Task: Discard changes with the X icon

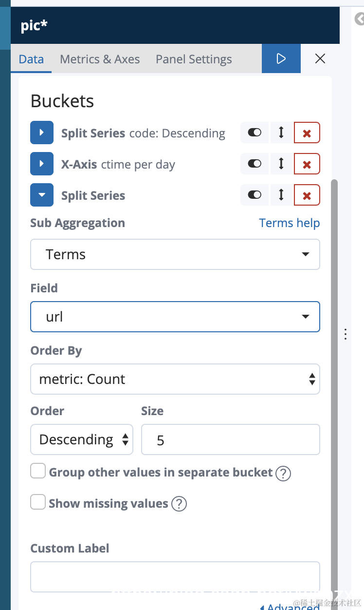Action: 320,59
